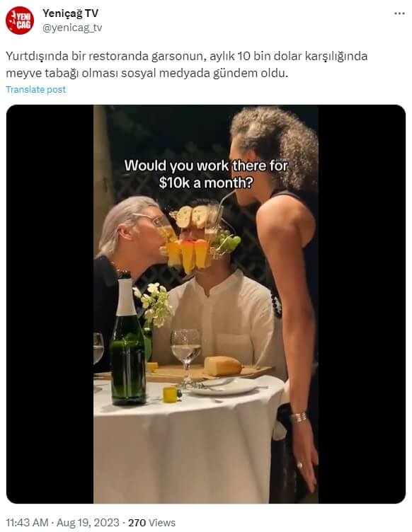Click the Turkish tweet text body

point(187,64)
